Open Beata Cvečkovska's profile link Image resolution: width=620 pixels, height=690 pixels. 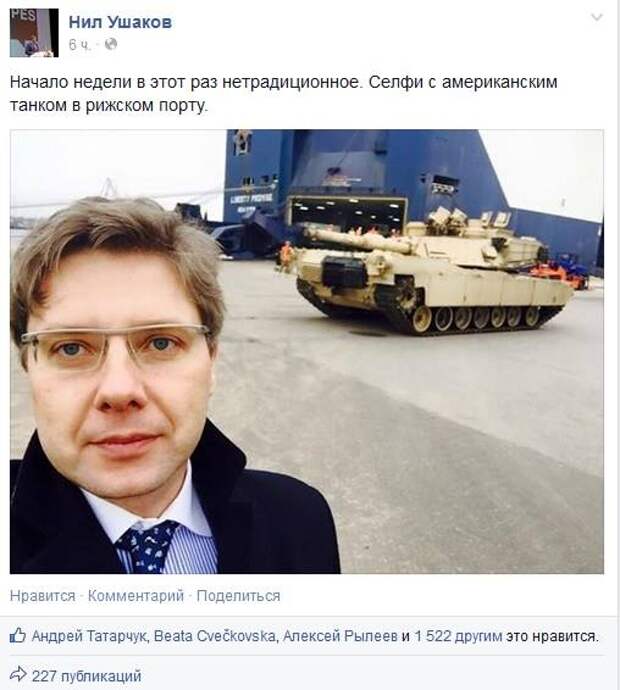pyautogui.click(x=215, y=636)
